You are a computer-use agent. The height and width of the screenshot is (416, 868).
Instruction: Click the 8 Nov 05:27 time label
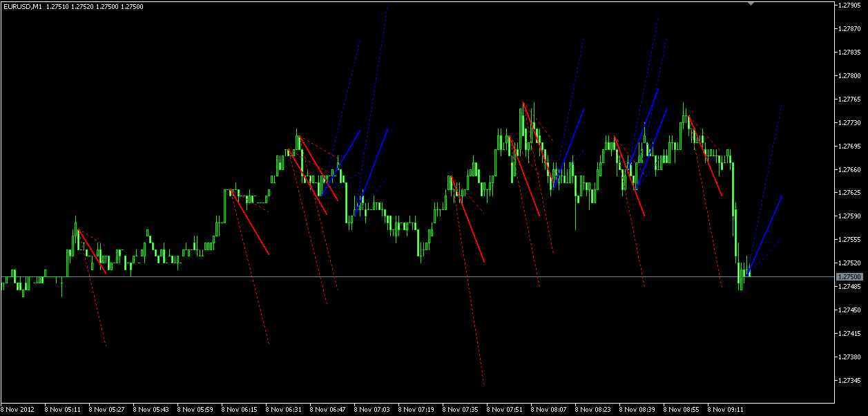pyautogui.click(x=108, y=409)
